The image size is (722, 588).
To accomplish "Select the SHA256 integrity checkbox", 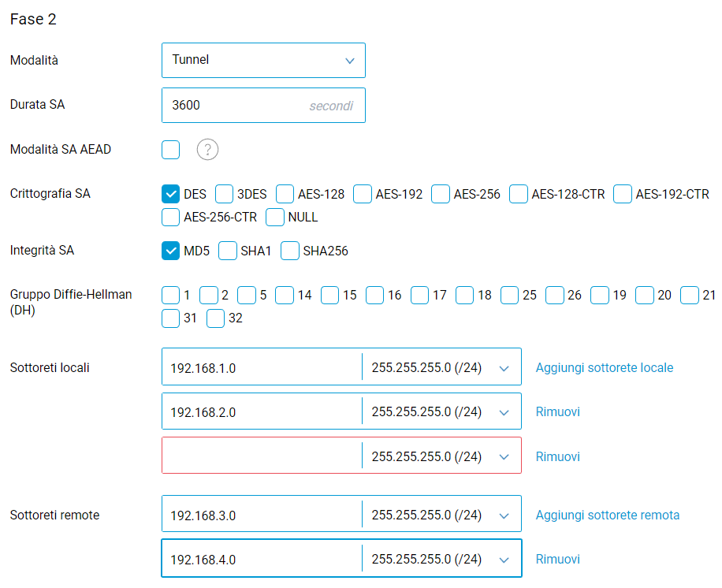I will (290, 251).
